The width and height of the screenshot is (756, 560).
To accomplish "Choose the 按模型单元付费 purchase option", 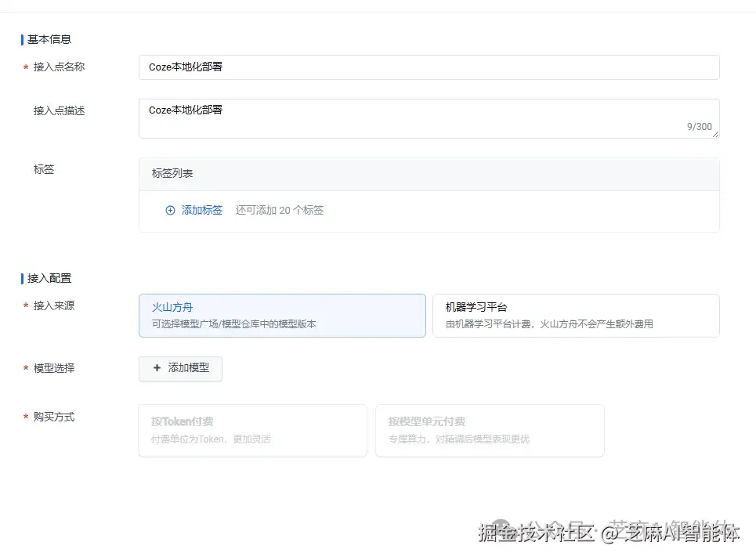I will (x=490, y=430).
